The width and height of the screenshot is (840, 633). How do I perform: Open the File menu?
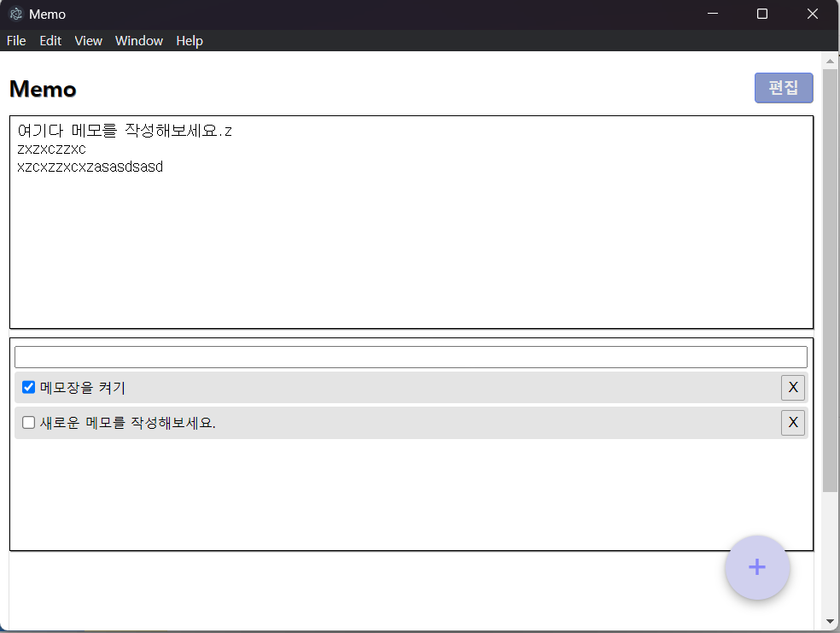(16, 41)
